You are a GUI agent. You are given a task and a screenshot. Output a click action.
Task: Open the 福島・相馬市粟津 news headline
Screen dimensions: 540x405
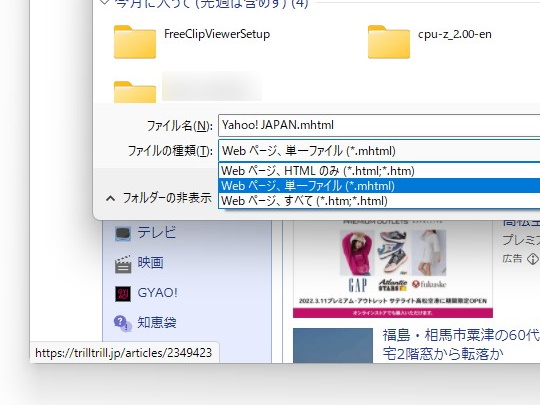click(x=461, y=344)
